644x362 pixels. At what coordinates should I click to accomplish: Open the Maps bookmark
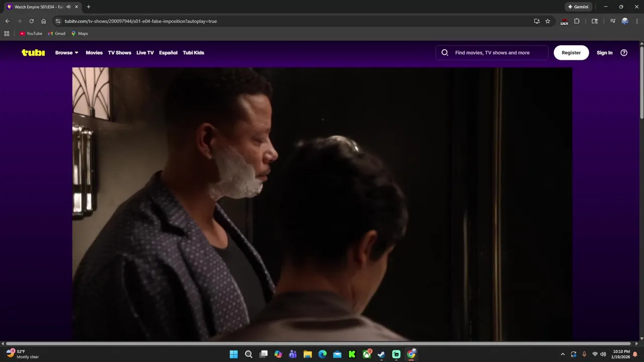(79, 34)
